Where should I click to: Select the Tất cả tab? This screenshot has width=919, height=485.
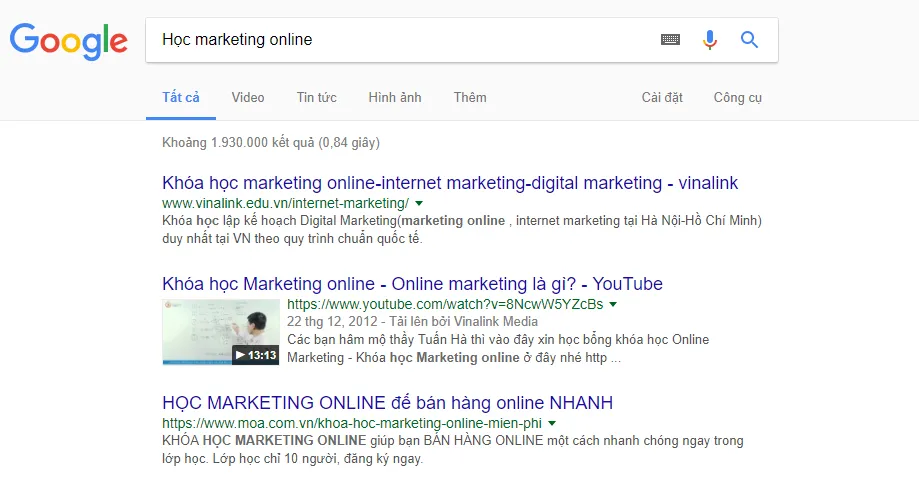[181, 98]
